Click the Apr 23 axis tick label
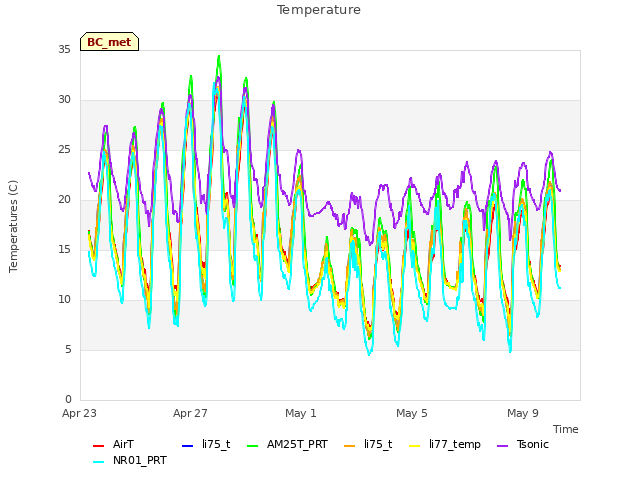 (79, 413)
